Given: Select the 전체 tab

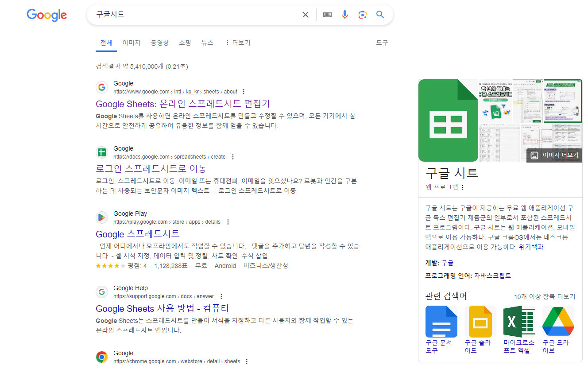Looking at the screenshot, I should (x=106, y=43).
